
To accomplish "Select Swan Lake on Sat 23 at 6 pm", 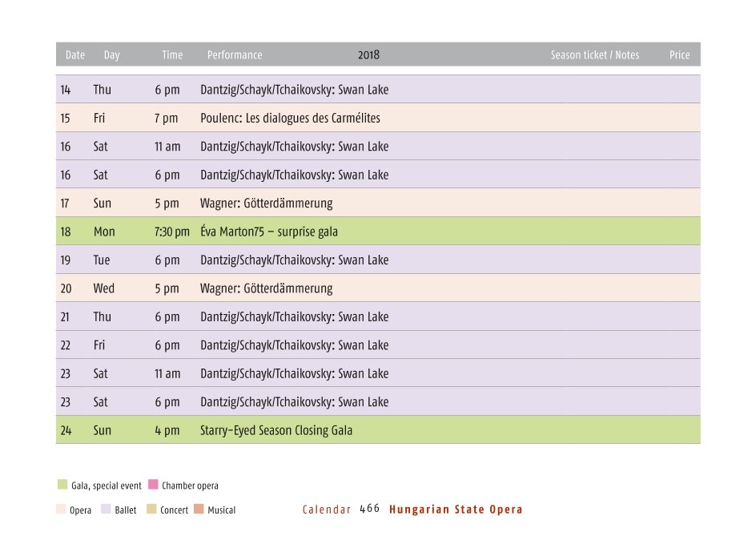I will (x=378, y=401).
